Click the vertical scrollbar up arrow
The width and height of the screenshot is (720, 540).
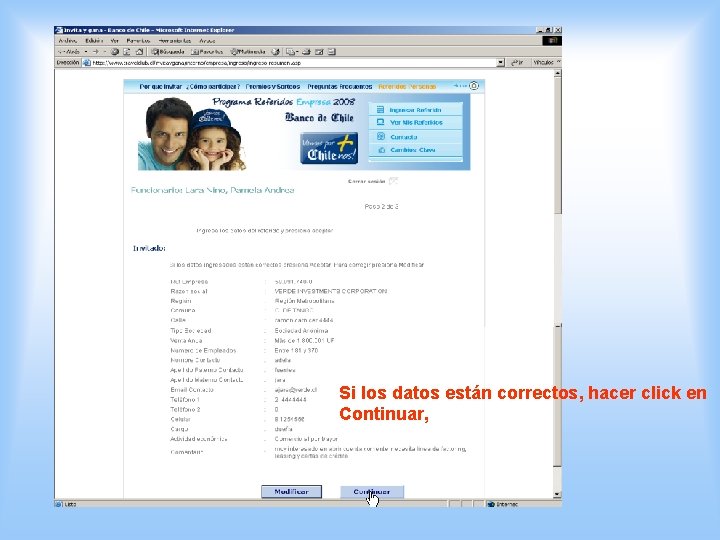pyautogui.click(x=557, y=73)
